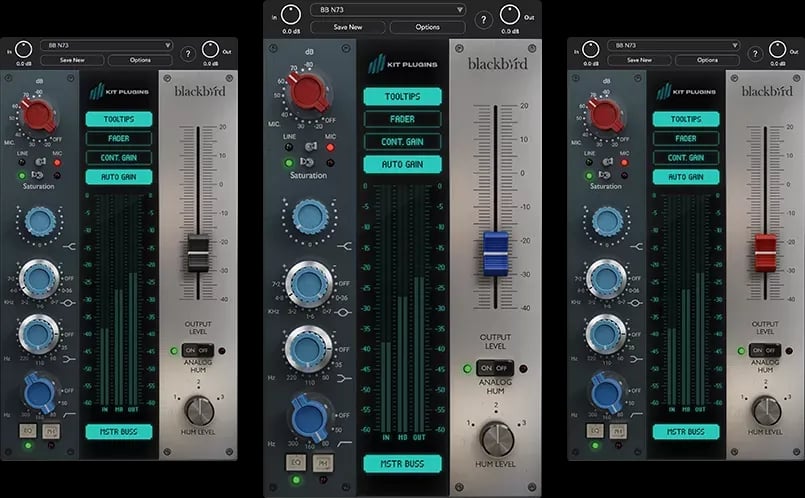This screenshot has height=498, width=805.
Task: Click the low shelf Hz knob, left plugin
Action: (39, 334)
